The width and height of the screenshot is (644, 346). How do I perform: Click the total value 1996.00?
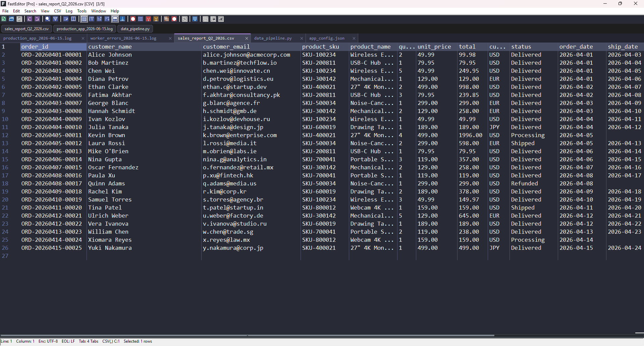point(471,135)
